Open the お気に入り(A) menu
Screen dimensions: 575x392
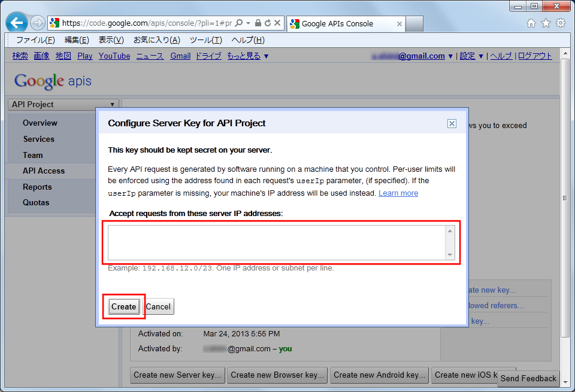coord(156,40)
